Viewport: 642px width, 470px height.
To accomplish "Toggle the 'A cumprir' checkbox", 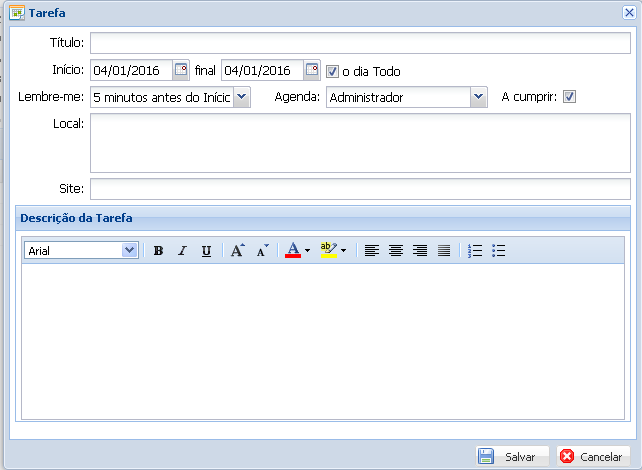I will tap(570, 97).
